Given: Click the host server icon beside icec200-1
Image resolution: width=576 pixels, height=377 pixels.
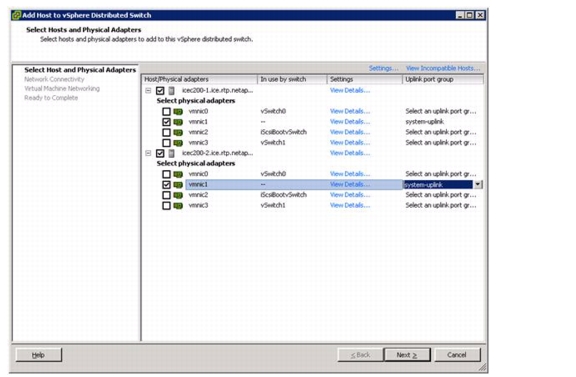Looking at the screenshot, I should [172, 90].
